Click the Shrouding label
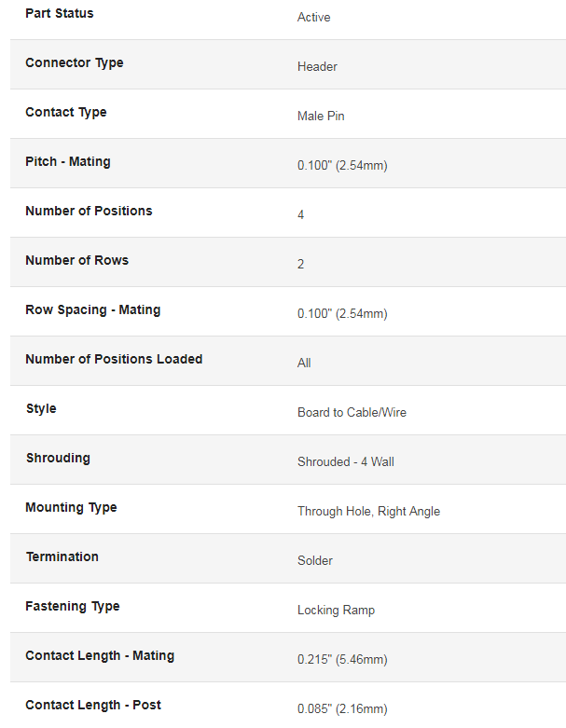The image size is (566, 728). coord(58,459)
